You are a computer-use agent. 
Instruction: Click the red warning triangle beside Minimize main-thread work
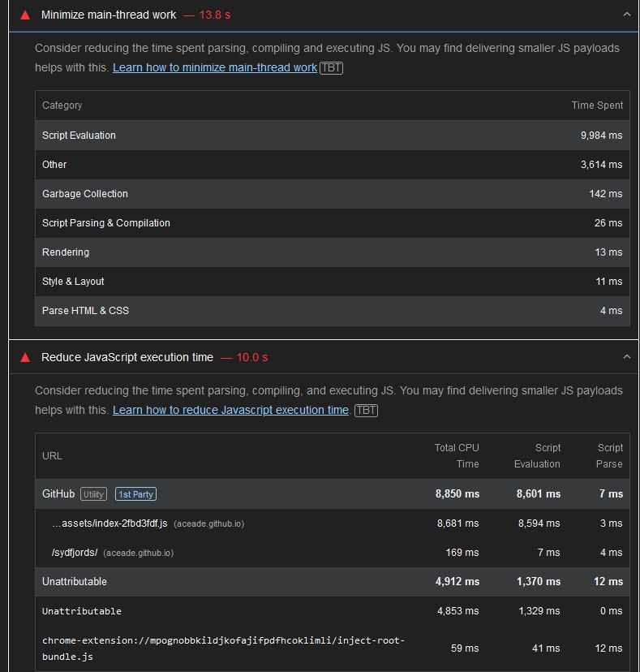click(25, 15)
